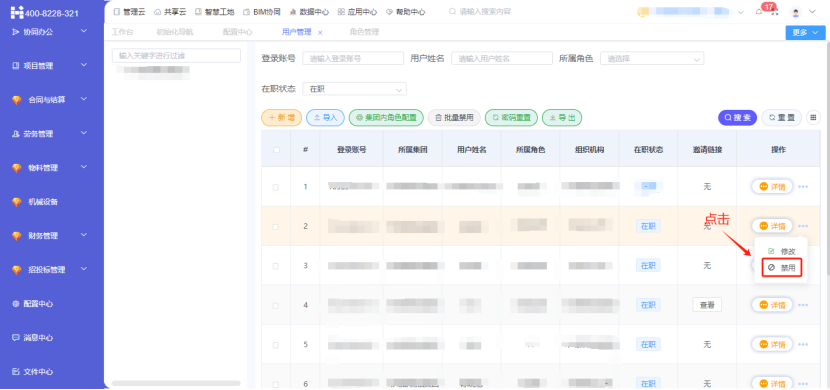Select the checkbox for row 3
The height and width of the screenshot is (390, 830).
coord(275,266)
